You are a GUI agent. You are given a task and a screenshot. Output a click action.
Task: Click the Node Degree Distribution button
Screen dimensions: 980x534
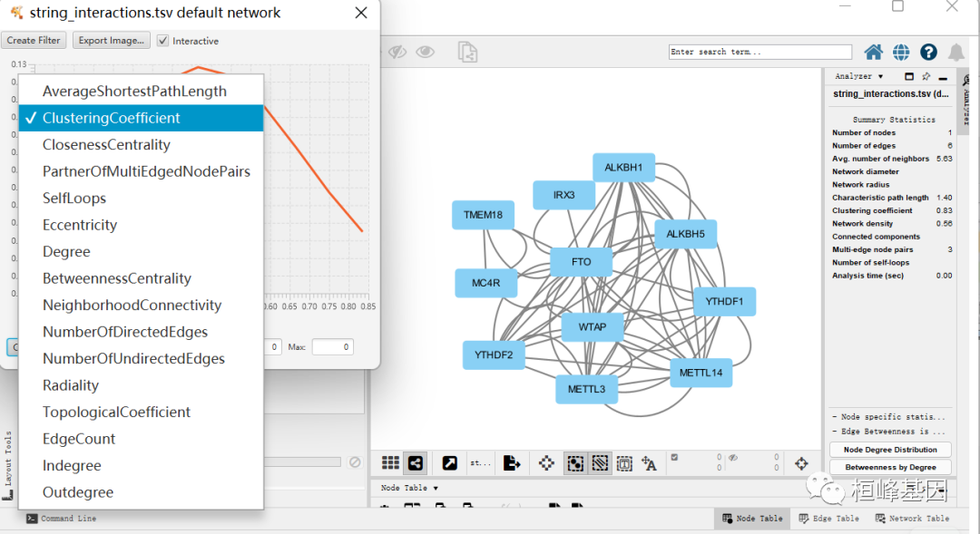(890, 450)
